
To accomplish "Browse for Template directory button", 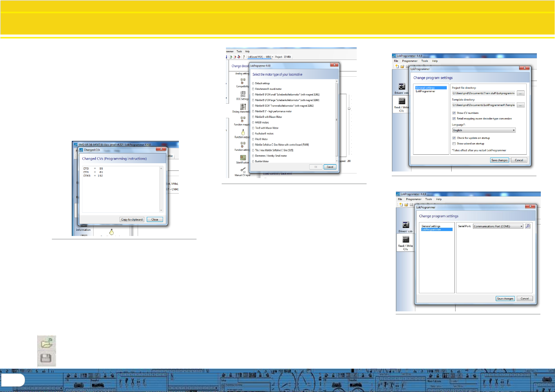I will click(520, 105).
